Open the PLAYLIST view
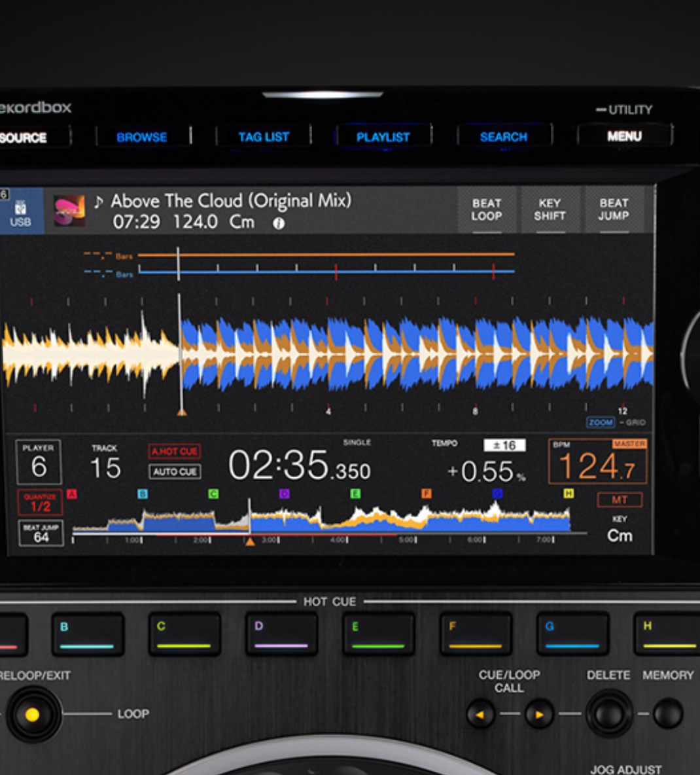 point(383,137)
